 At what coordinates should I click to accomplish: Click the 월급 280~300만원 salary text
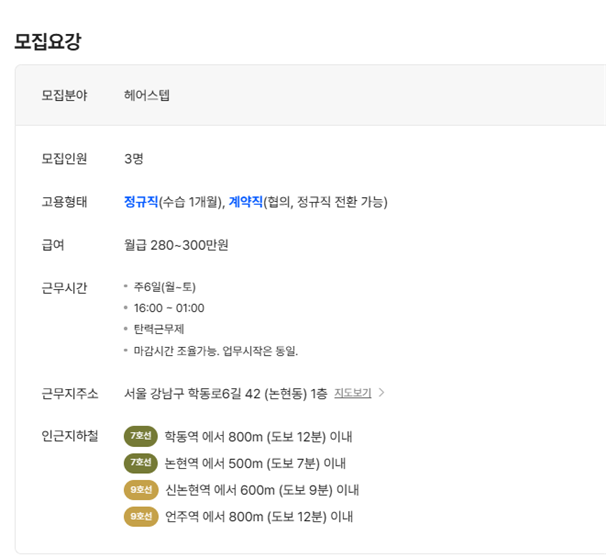[176, 245]
